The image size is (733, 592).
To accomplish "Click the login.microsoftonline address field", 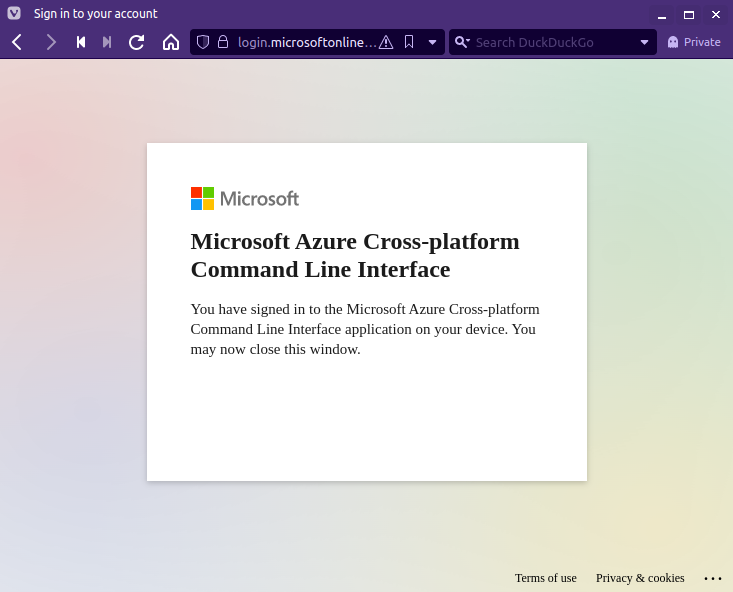I will 307,42.
